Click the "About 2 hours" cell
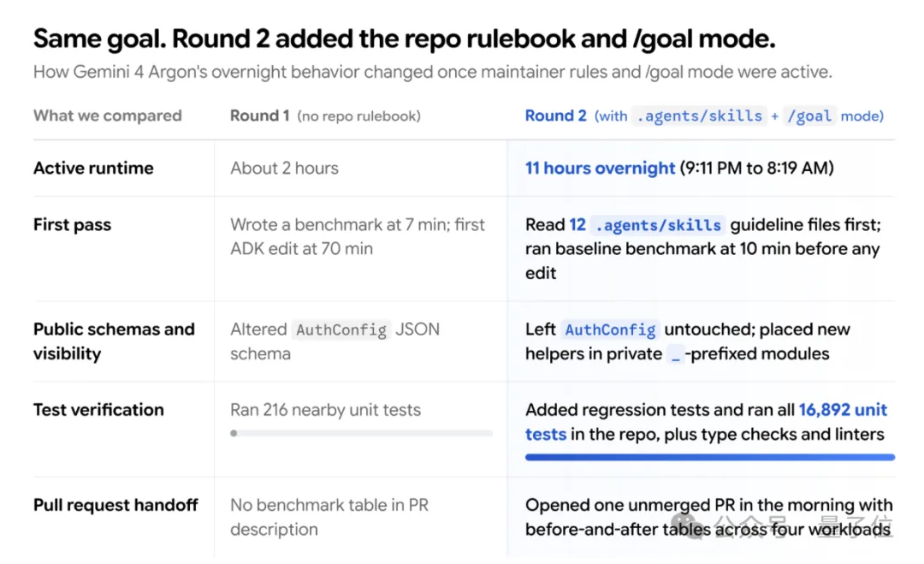Viewport: 924px width, 564px height. (284, 168)
